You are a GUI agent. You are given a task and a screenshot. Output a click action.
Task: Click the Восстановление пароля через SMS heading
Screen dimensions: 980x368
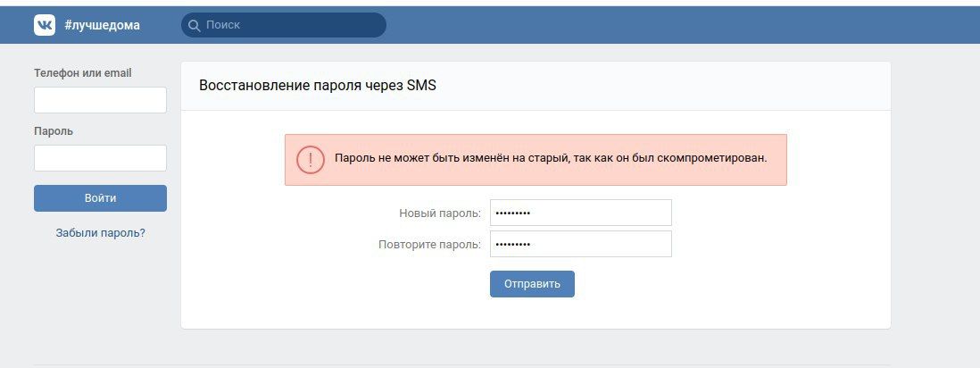pos(318,86)
